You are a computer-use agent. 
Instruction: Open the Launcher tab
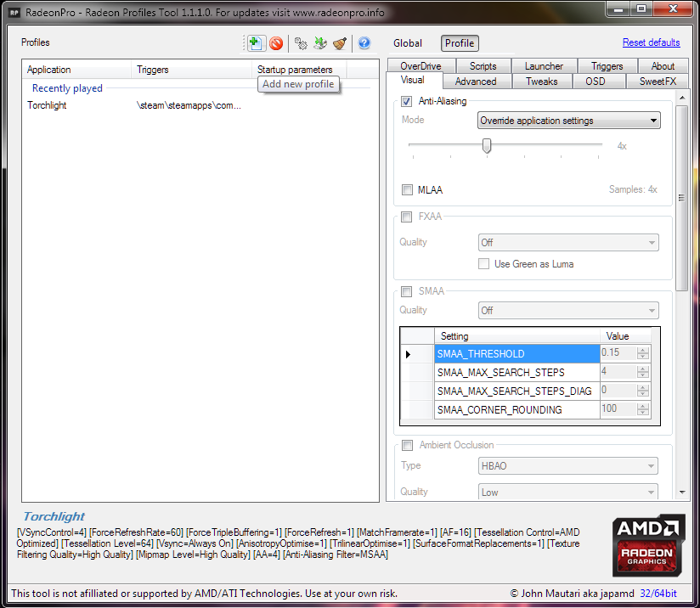544,66
